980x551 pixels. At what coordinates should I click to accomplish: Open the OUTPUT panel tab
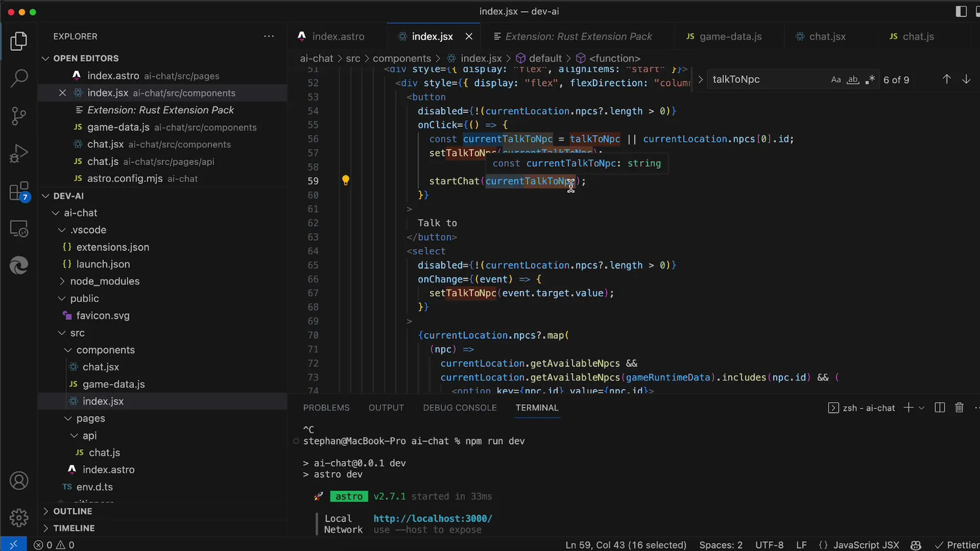pyautogui.click(x=386, y=407)
